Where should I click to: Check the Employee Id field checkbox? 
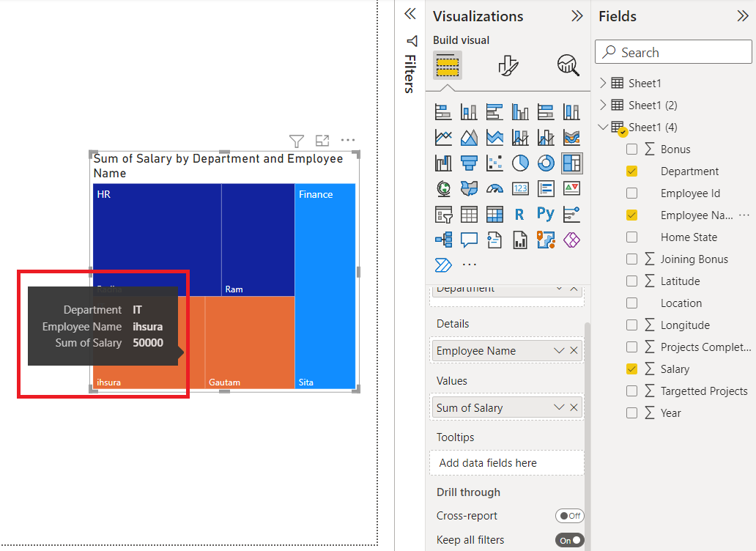(631, 193)
